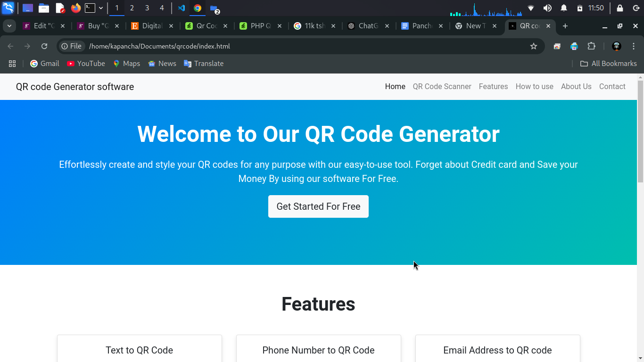This screenshot has width=644, height=362.
Task: Click the volume icon in the system tray
Action: click(547, 8)
